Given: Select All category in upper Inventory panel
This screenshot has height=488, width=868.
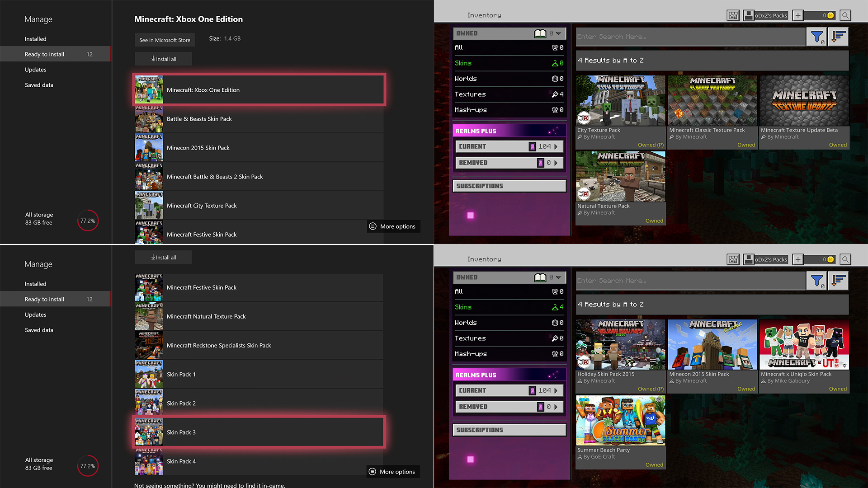Looking at the screenshot, I should [509, 47].
